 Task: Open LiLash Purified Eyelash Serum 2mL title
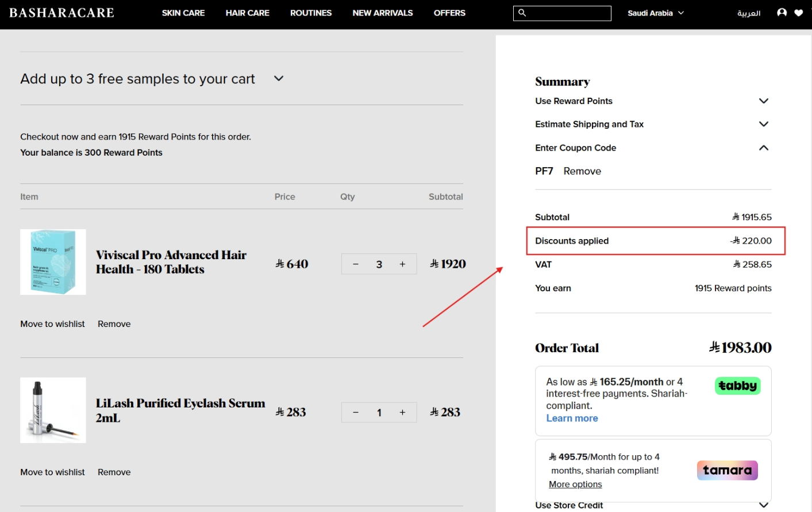[180, 410]
